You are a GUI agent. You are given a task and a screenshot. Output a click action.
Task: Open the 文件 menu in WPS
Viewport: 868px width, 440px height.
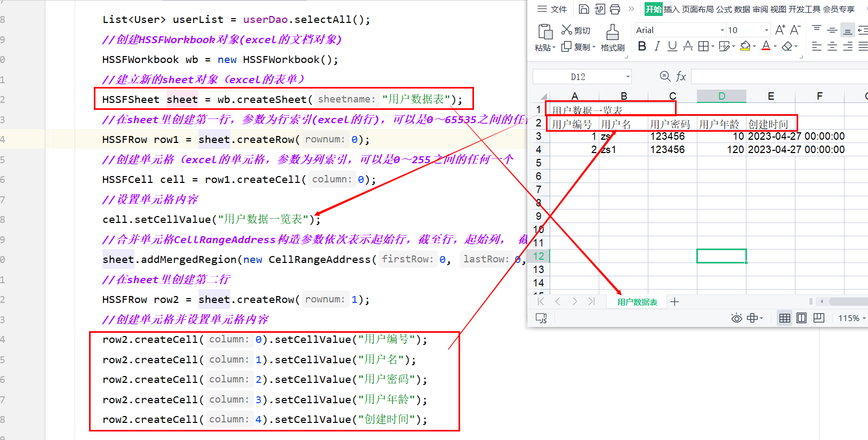[x=552, y=9]
